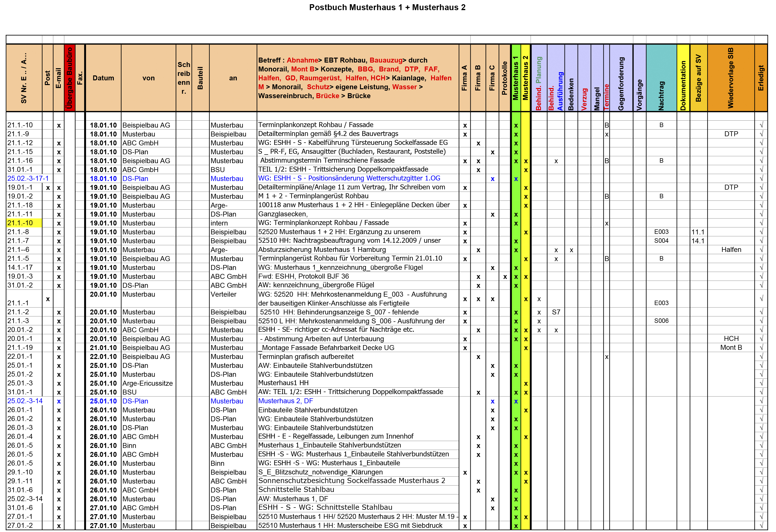Select the subject 'Terminplankonzept Rohbau / Fassade'
The image size is (776, 532).
(x=316, y=125)
